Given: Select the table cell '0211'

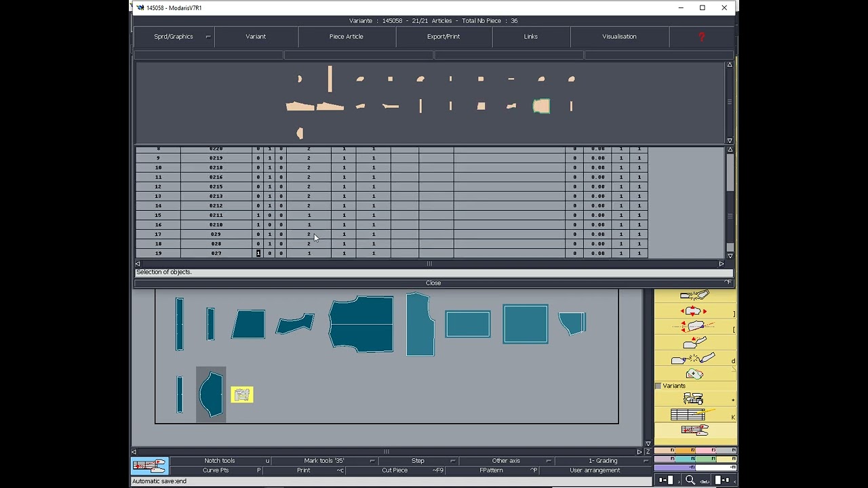Looking at the screenshot, I should (216, 216).
